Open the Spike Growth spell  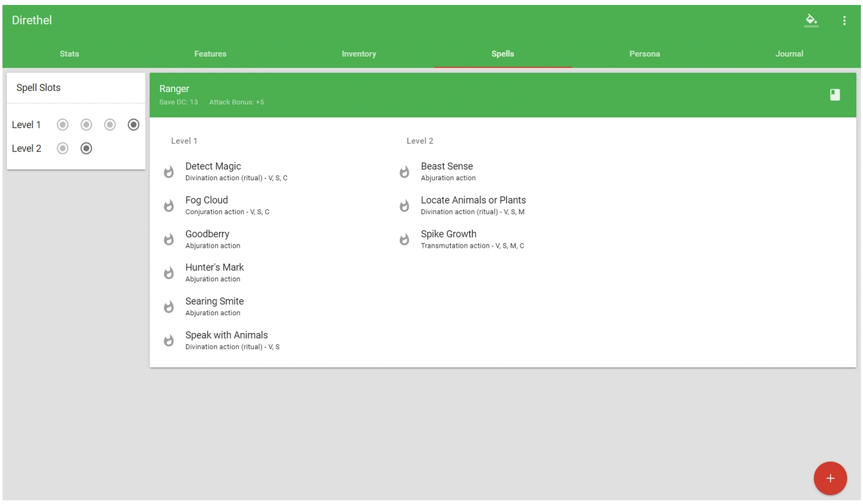[472, 240]
